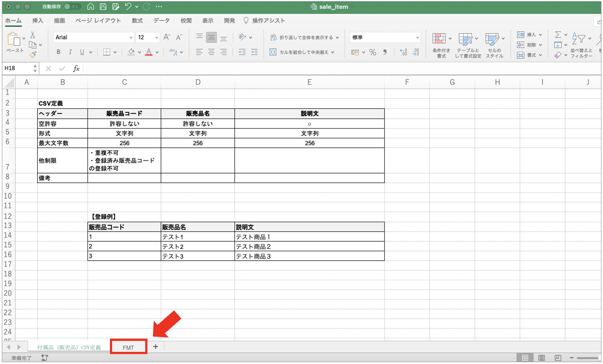Click the percent style icon
This screenshot has height=364, width=603.
pyautogui.click(x=372, y=52)
